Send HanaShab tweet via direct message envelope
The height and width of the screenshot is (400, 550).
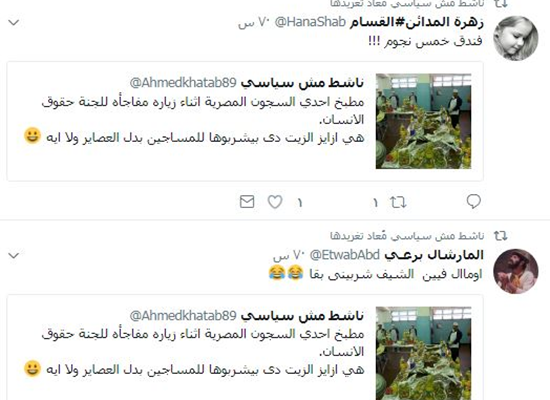[247, 202]
